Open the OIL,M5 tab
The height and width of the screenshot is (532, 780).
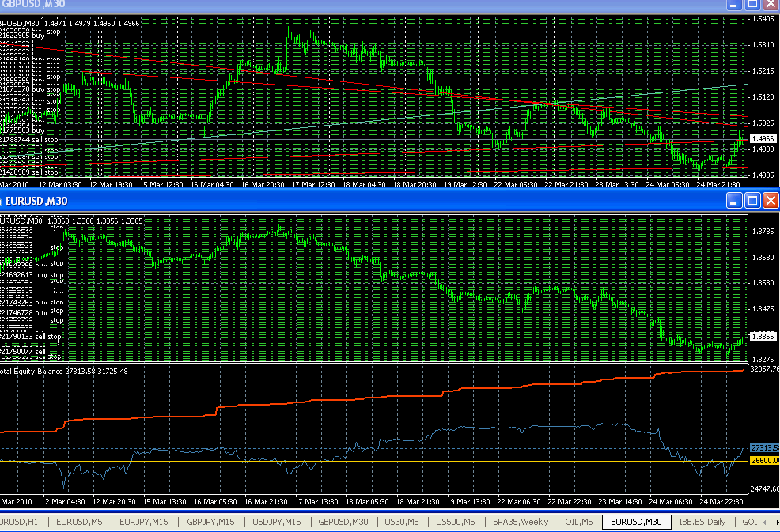[x=577, y=522]
